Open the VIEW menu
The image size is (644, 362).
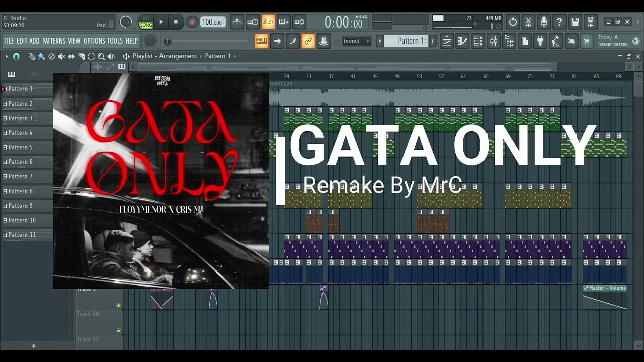point(74,41)
